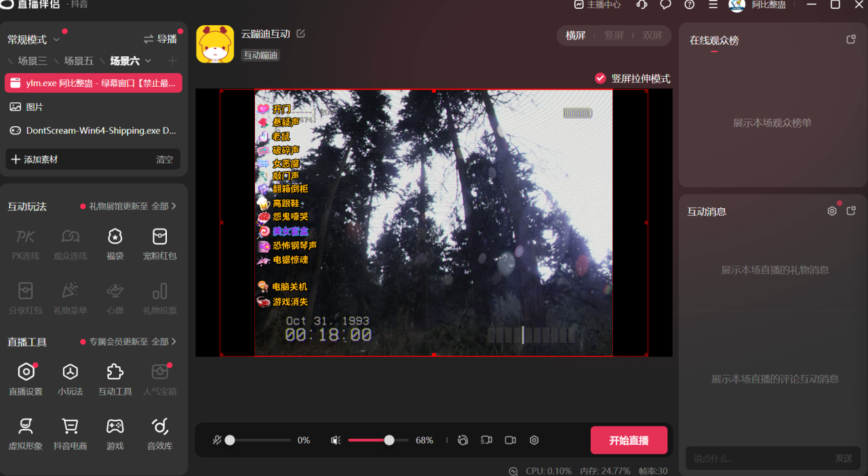
Task: Click the headset icon in the title bar
Action: [641, 5]
